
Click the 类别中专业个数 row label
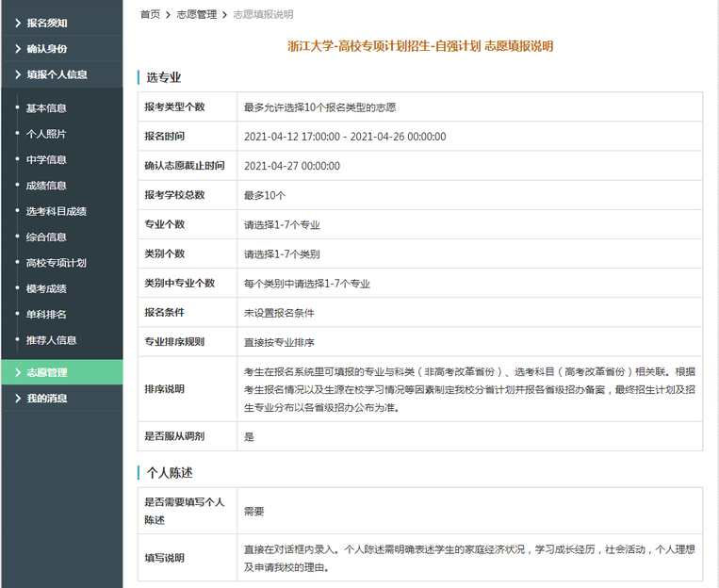(180, 283)
